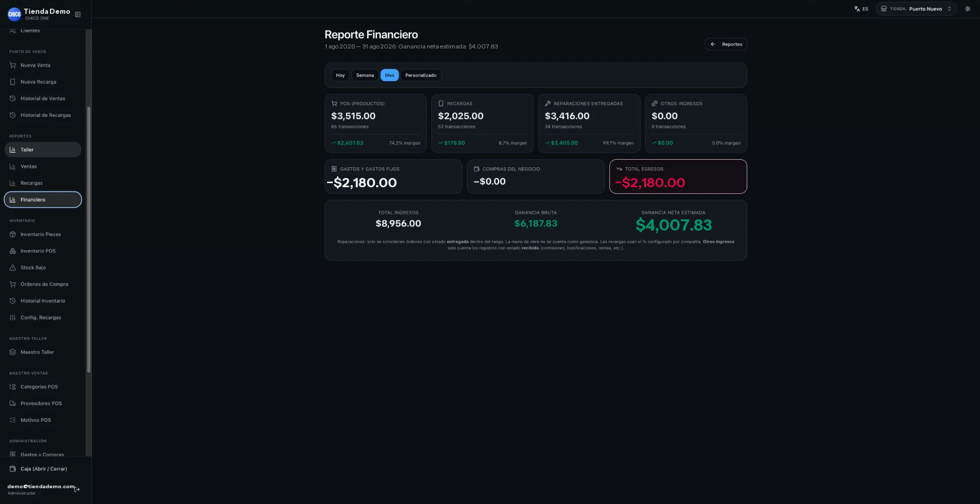Click the Nueva Recarga phone icon
This screenshot has height=504, width=980.
coord(13,82)
